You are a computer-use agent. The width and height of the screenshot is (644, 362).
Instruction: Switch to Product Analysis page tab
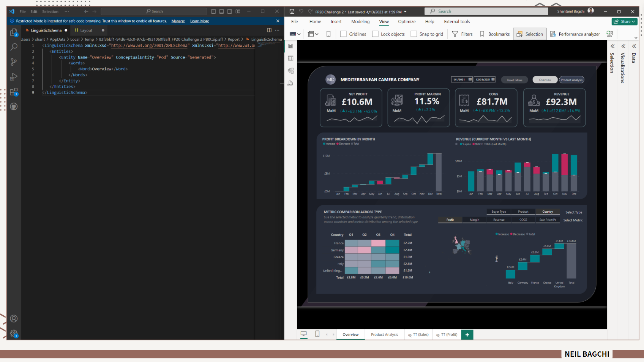pos(384,335)
